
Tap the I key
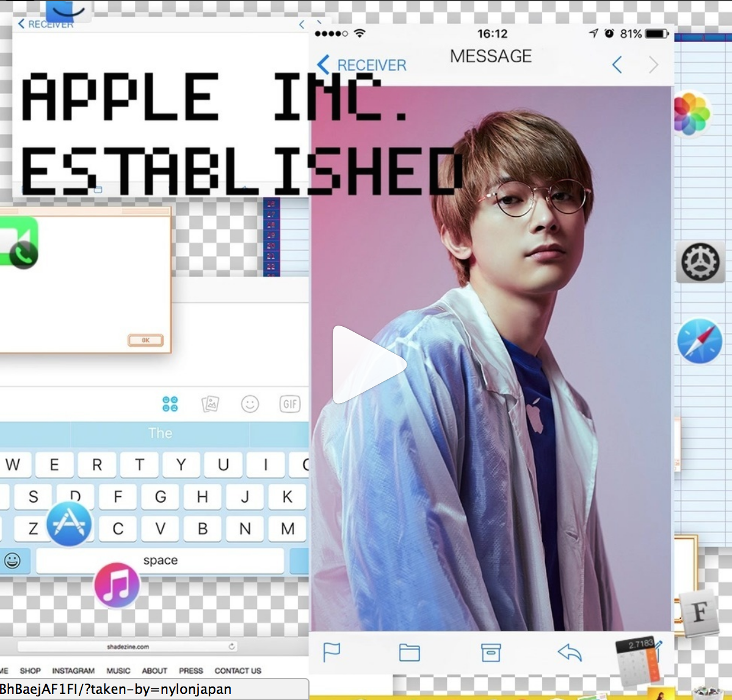pyautogui.click(x=266, y=465)
